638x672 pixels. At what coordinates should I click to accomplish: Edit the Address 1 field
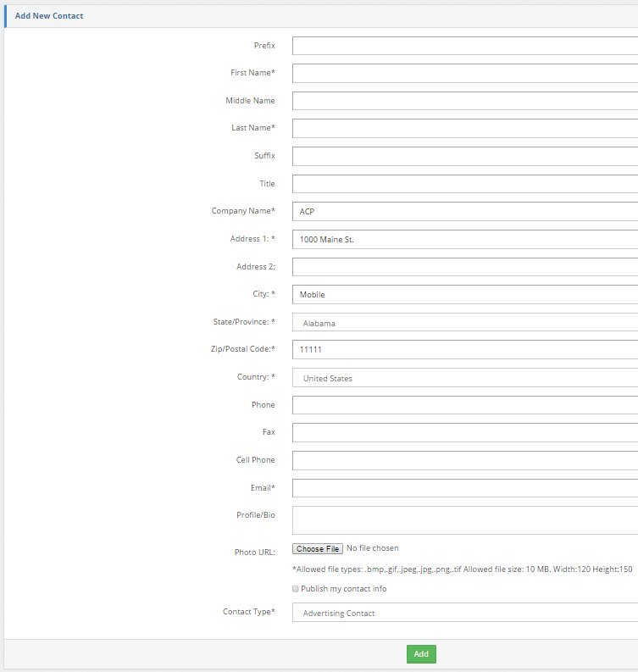[x=464, y=240]
